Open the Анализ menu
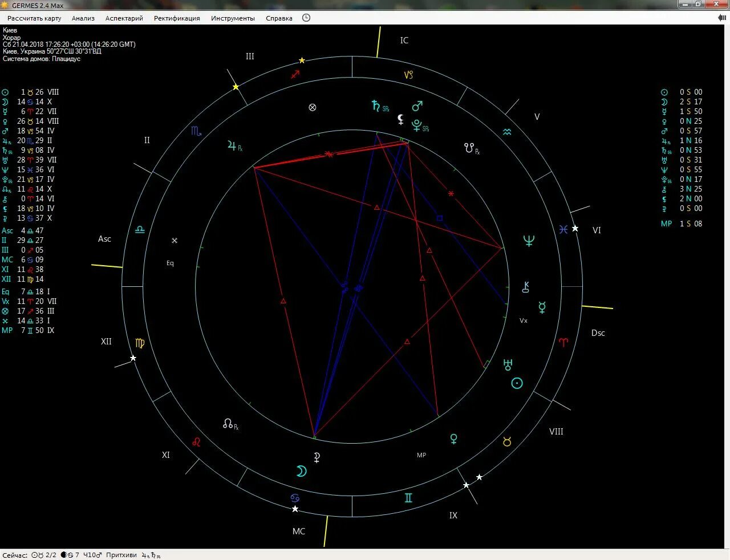The image size is (730, 560). (x=83, y=18)
